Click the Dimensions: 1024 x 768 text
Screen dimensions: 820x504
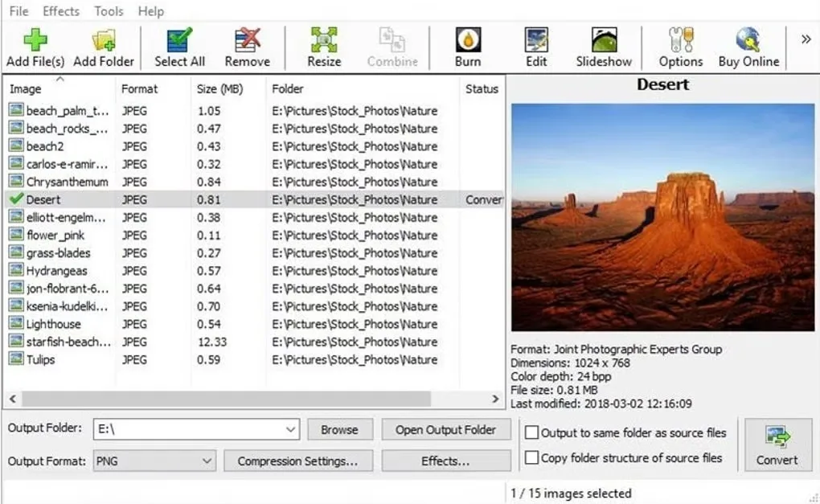tap(570, 363)
